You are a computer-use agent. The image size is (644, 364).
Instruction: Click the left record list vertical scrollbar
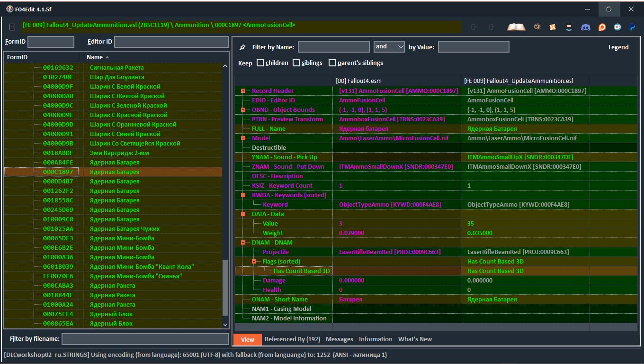coord(225,287)
